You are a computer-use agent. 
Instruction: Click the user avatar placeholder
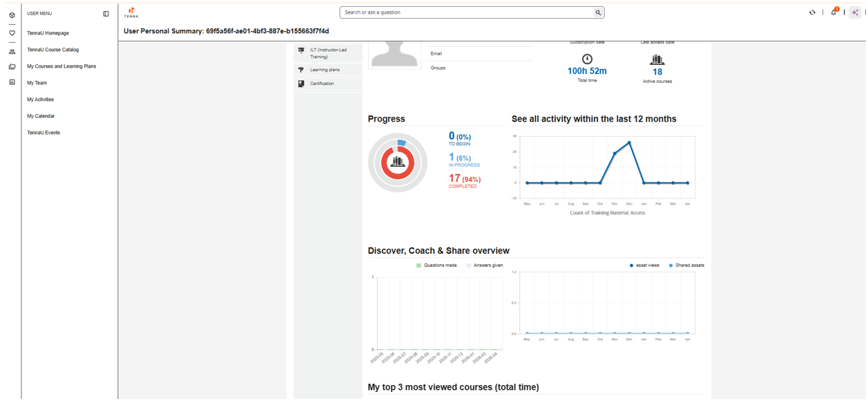pyautogui.click(x=394, y=55)
